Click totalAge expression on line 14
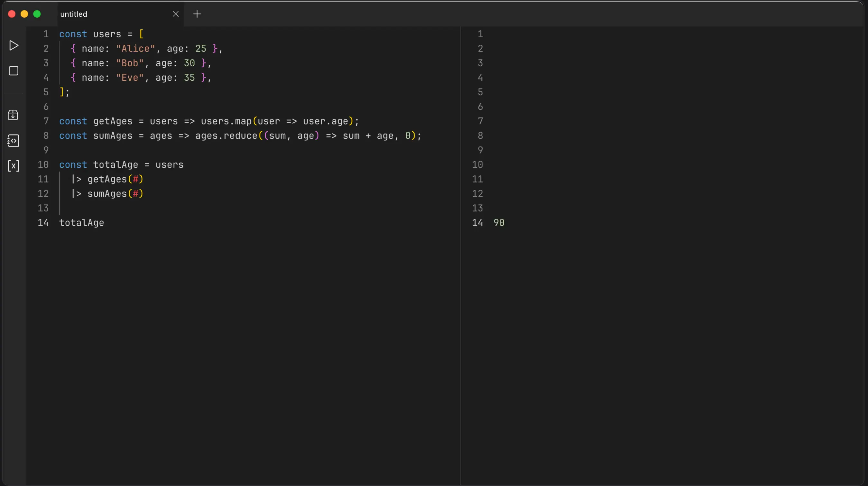Viewport: 868px width, 486px height. (81, 223)
